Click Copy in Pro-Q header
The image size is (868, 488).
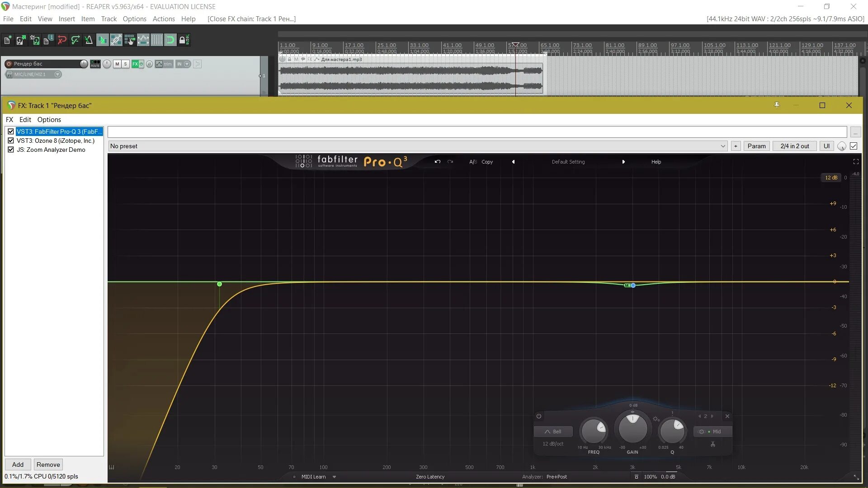tap(487, 162)
